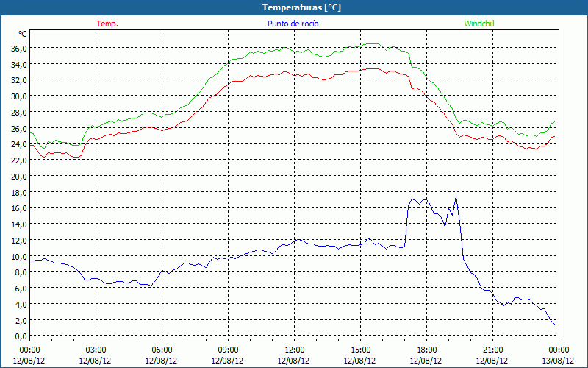Click the Punto de rocío legend label
The image size is (588, 368).
point(293,24)
